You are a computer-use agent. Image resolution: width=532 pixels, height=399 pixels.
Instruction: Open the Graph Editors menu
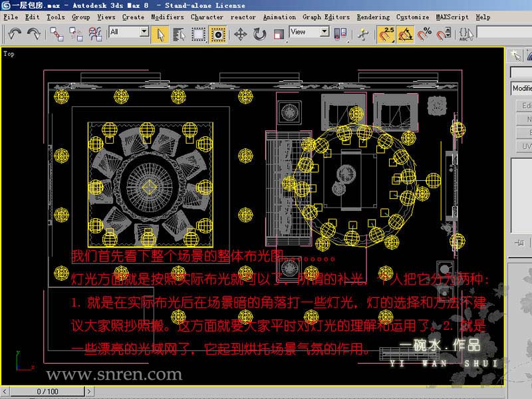326,17
